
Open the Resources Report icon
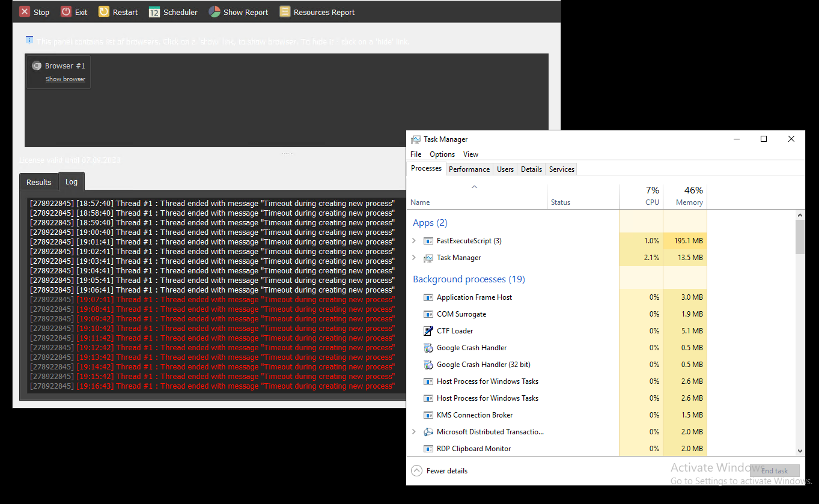285,12
